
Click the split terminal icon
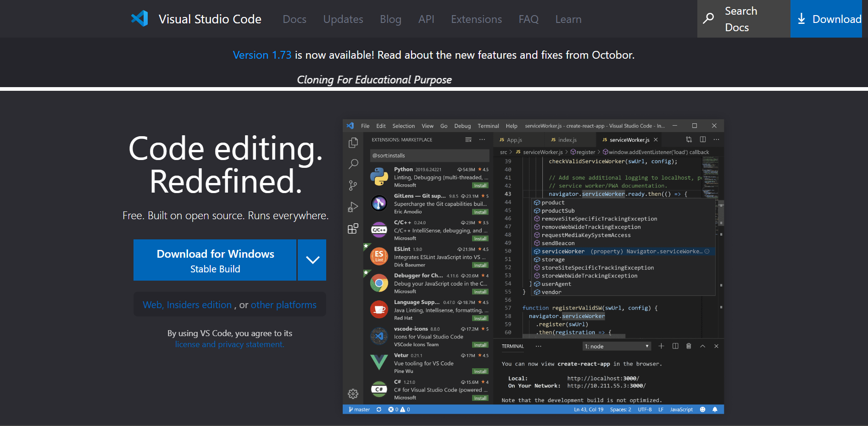[x=675, y=346]
